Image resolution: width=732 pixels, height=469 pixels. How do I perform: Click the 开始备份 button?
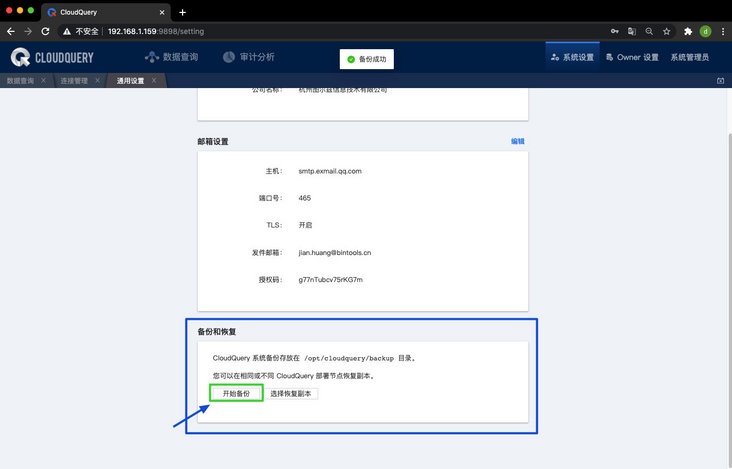coord(236,393)
